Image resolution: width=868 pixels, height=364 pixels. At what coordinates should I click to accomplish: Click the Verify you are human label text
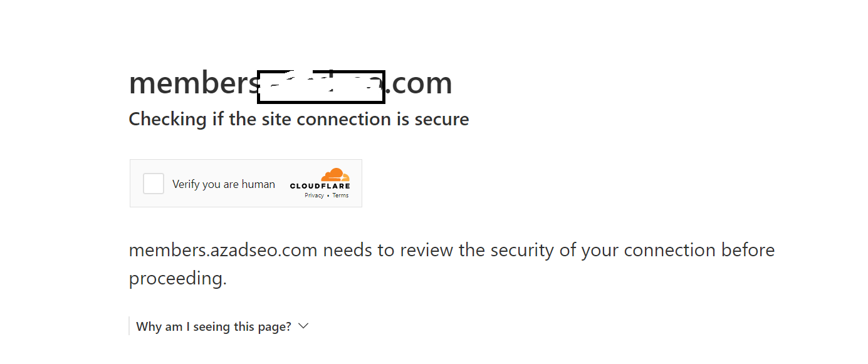[224, 184]
